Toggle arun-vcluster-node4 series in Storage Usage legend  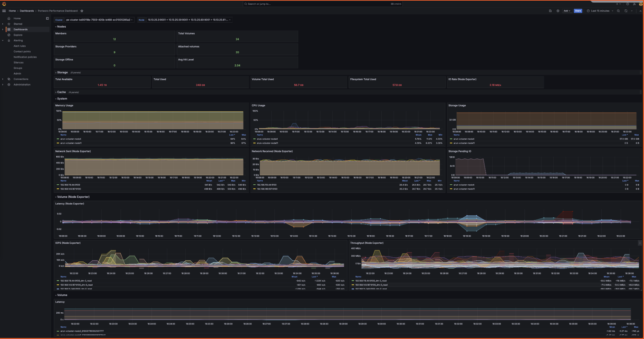[x=464, y=139]
